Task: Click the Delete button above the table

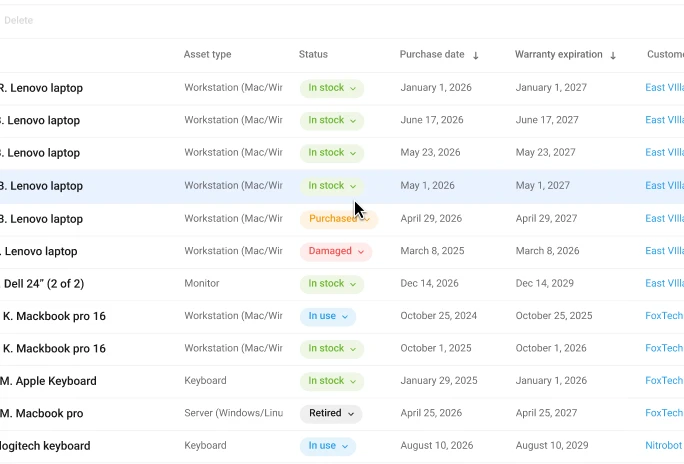Action: tap(18, 20)
